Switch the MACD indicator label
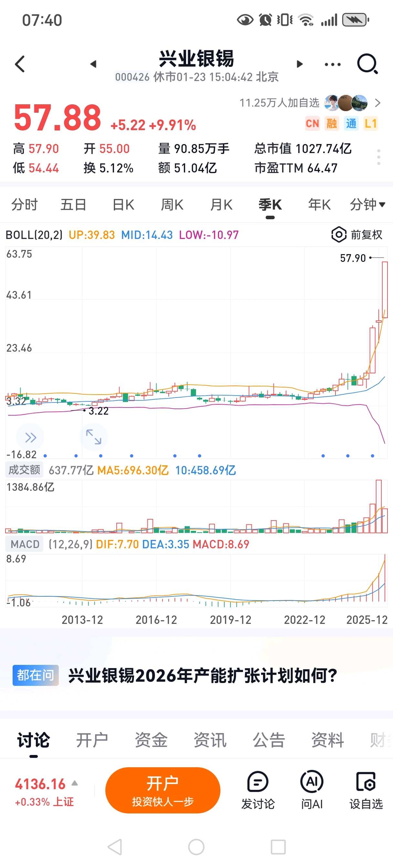This screenshot has height=868, width=393. (x=25, y=544)
